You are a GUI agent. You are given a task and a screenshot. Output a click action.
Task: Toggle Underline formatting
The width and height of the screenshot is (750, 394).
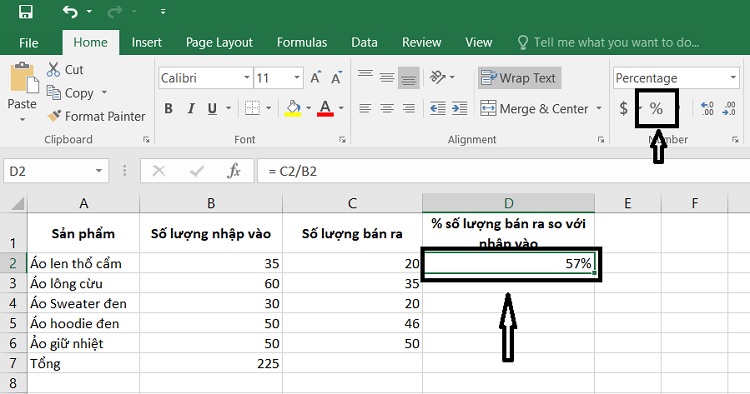click(212, 109)
